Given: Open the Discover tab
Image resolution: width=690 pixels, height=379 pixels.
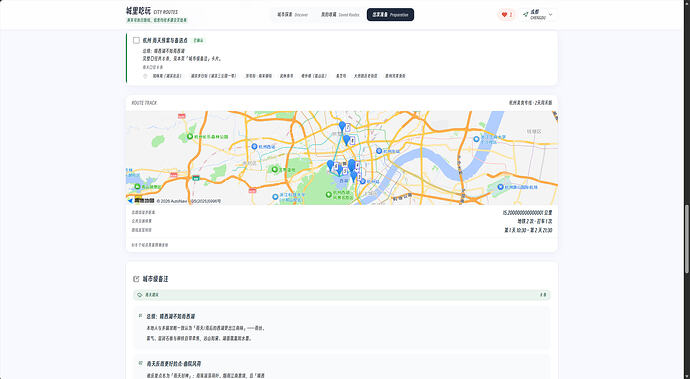Looking at the screenshot, I should pyautogui.click(x=293, y=15).
